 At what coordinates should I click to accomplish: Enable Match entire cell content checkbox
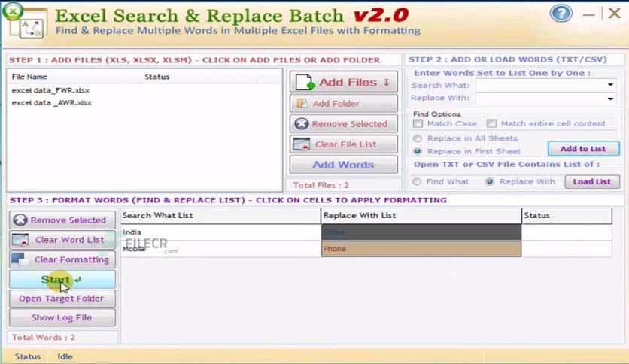click(491, 123)
